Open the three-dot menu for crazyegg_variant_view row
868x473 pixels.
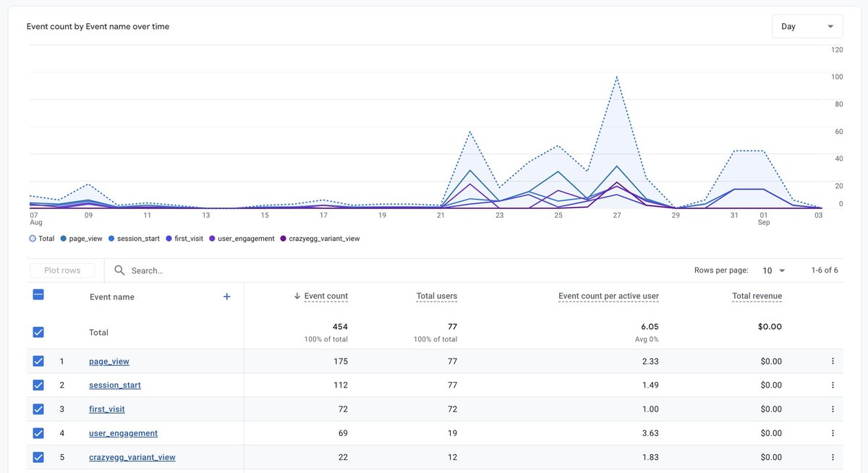[x=833, y=457]
